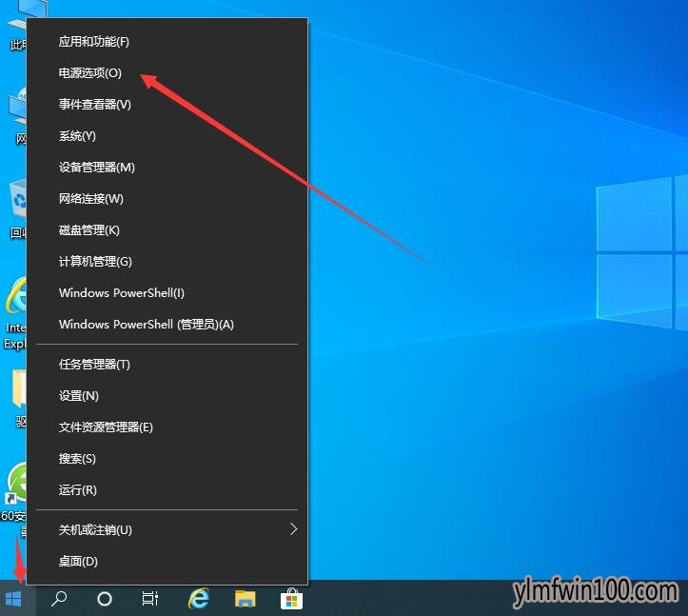Viewport: 688px width, 616px height.
Task: Open 设备管理器(M) entry
Action: click(167, 168)
